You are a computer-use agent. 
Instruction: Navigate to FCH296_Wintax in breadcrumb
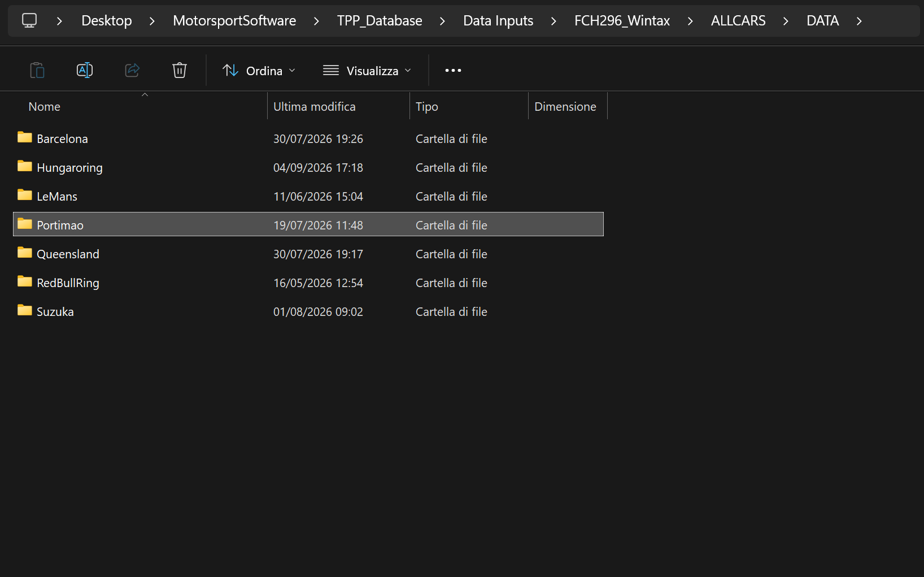pos(622,21)
